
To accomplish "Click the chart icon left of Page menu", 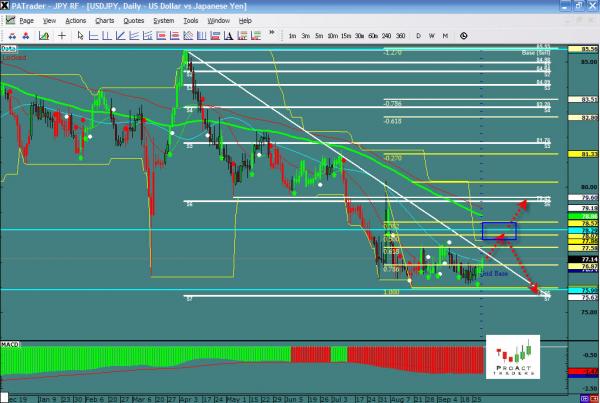I will [8, 20].
